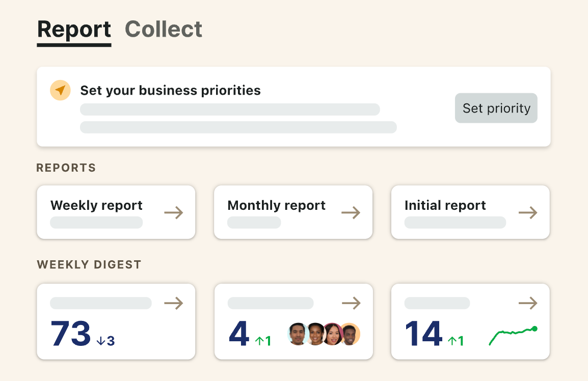
Task: Click the Weekly report arrow icon
Action: click(173, 212)
